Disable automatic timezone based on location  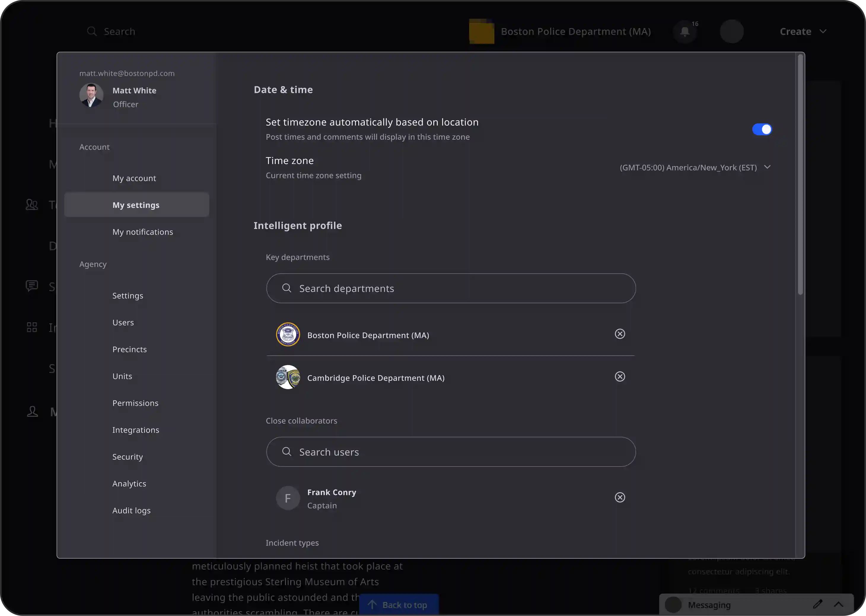(x=762, y=129)
